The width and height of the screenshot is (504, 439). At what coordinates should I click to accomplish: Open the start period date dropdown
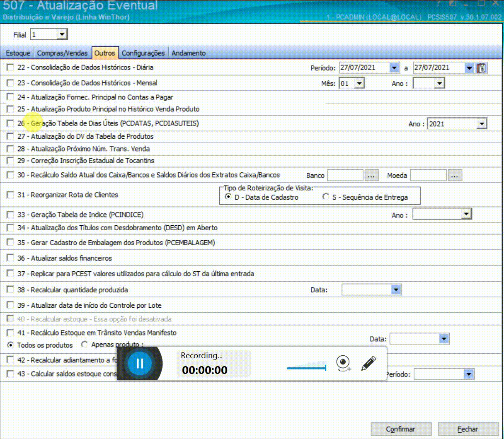pyautogui.click(x=394, y=68)
